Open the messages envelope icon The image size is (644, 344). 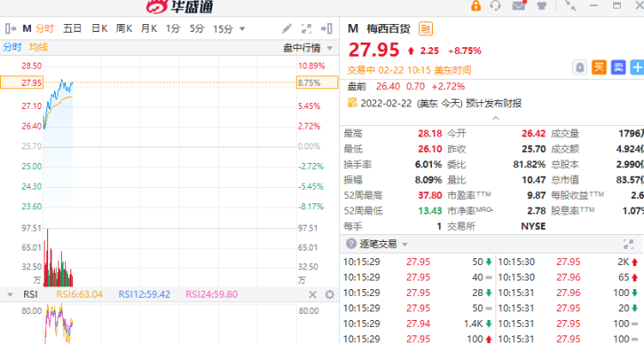519,5
